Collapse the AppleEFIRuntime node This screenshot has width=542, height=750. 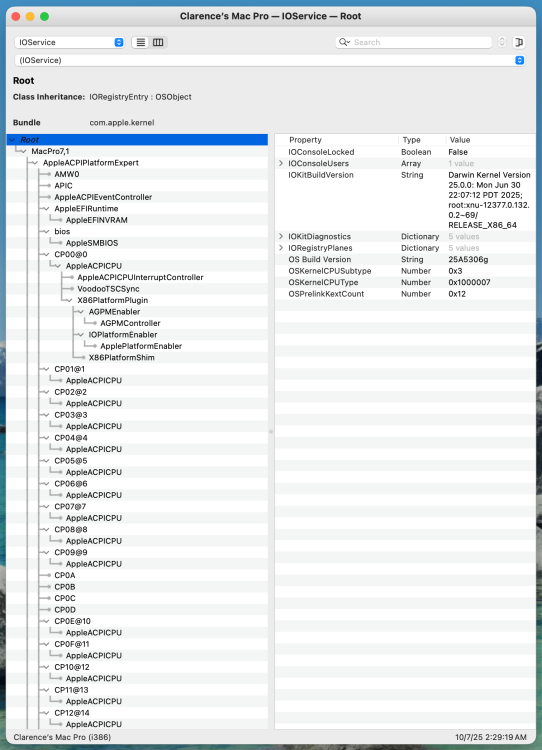coord(47,209)
